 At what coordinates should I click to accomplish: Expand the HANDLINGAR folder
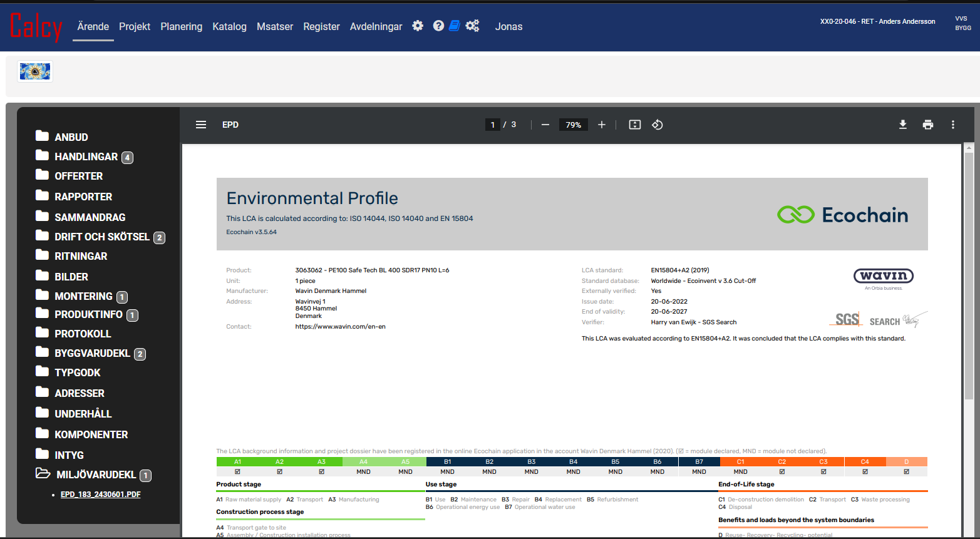86,157
